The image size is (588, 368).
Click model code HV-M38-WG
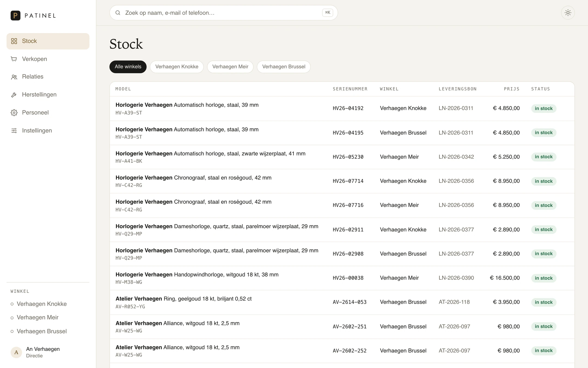tap(129, 282)
